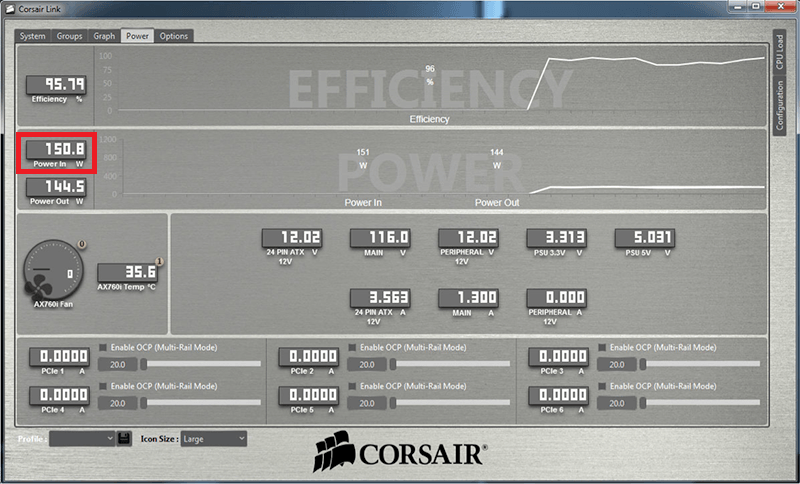This screenshot has width=800, height=484.
Task: Click the PSU 3.3V readout 3.313
Action: tap(557, 238)
